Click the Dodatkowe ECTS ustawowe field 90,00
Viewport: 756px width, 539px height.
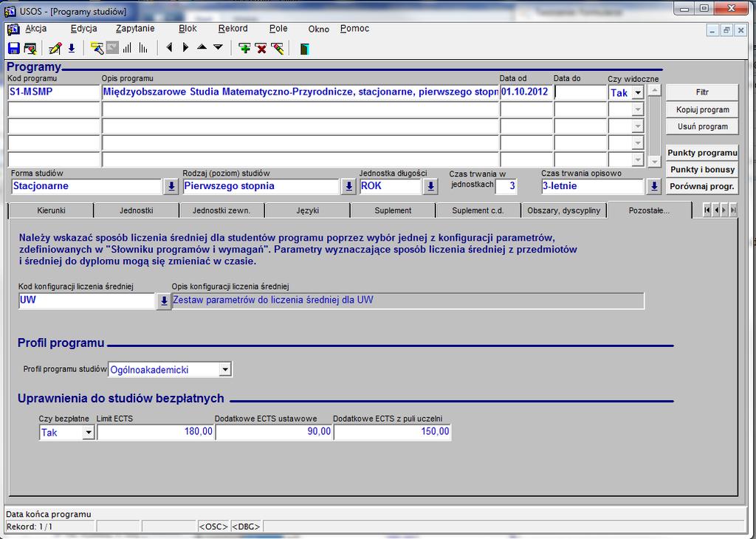point(273,432)
